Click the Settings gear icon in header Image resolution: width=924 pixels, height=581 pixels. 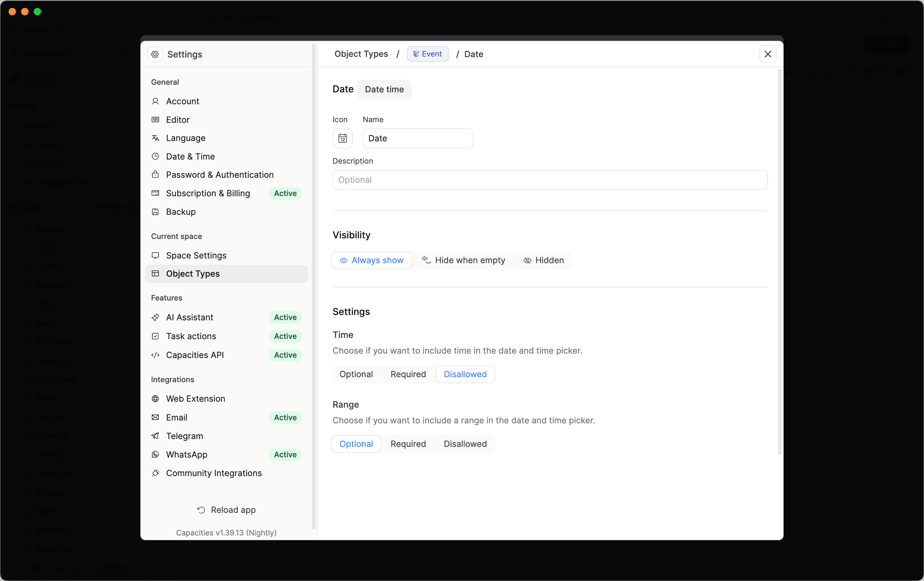pos(155,54)
